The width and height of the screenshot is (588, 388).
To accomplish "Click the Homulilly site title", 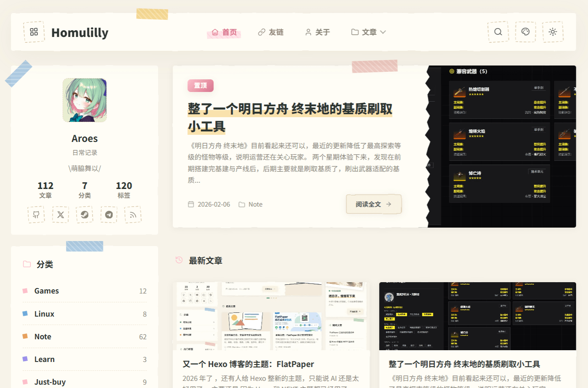I will [x=80, y=32].
